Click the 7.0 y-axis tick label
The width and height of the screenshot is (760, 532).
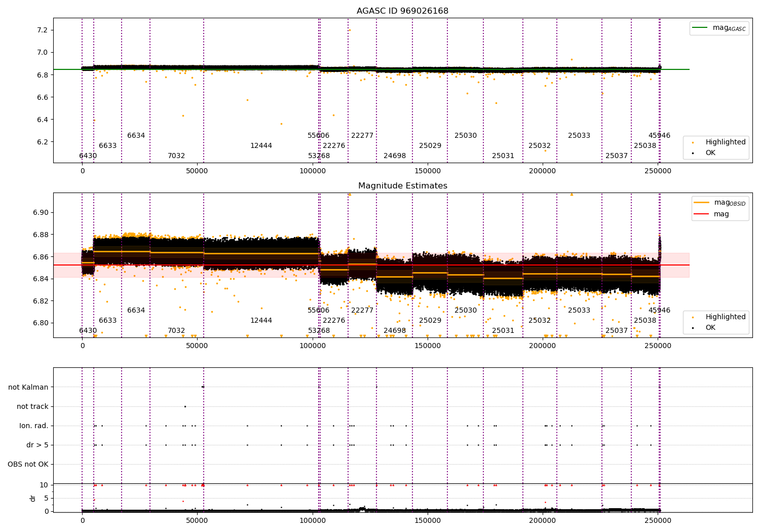pyautogui.click(x=43, y=52)
